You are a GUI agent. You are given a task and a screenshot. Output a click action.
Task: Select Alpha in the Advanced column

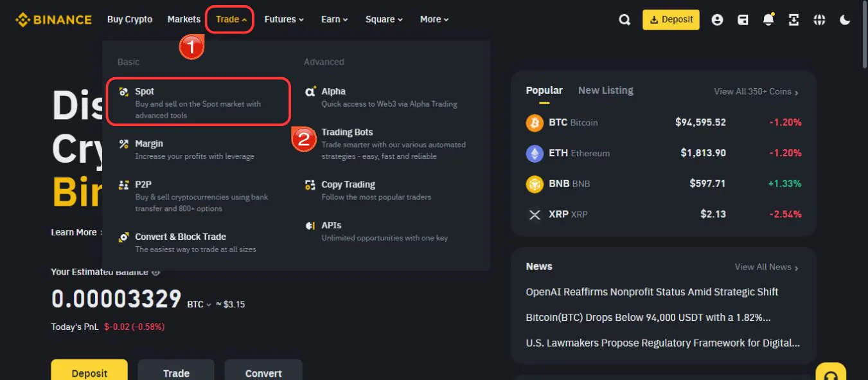click(x=391, y=97)
